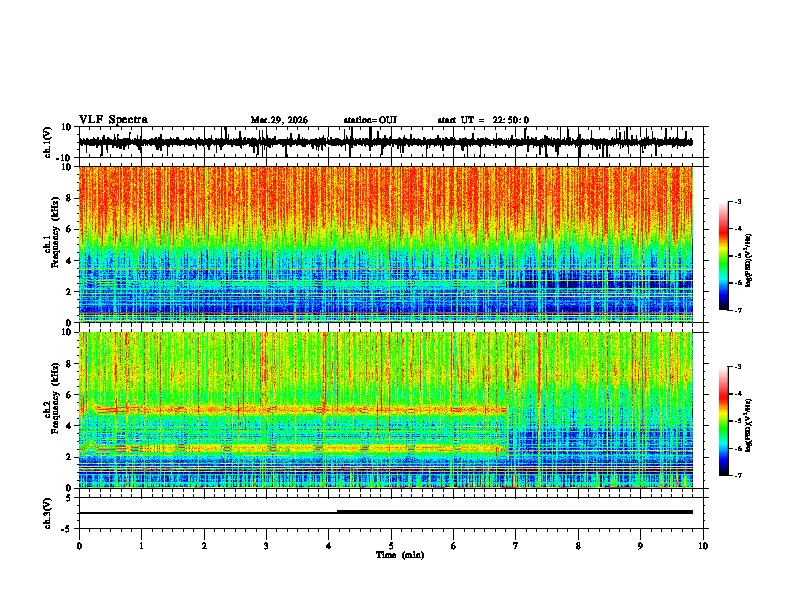
Task: Click the "ch.1(V)" waveform axis label
Action: coord(48,142)
